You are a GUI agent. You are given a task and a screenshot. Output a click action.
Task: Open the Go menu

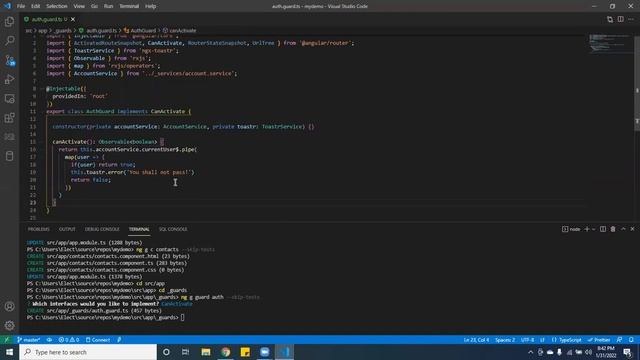(94, 6)
